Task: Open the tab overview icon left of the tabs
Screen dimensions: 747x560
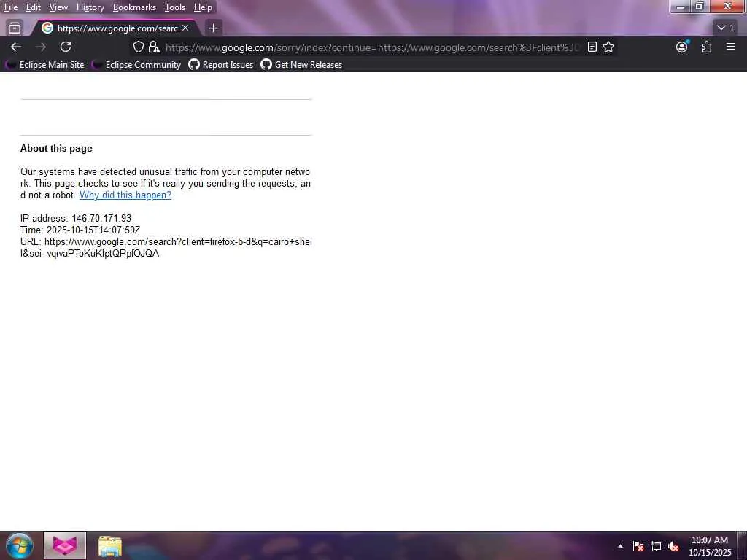Action: point(15,28)
